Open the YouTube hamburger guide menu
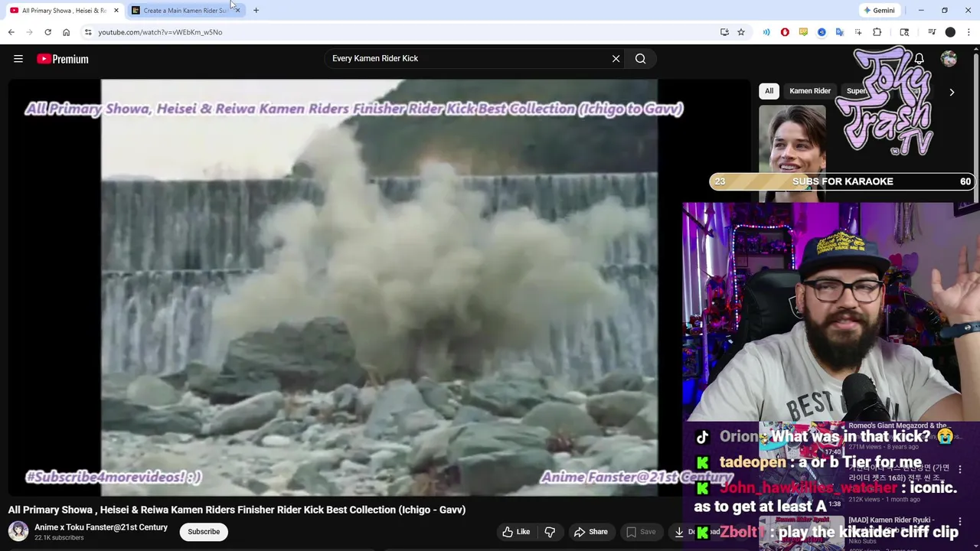Viewport: 980px width, 551px height. [x=18, y=59]
